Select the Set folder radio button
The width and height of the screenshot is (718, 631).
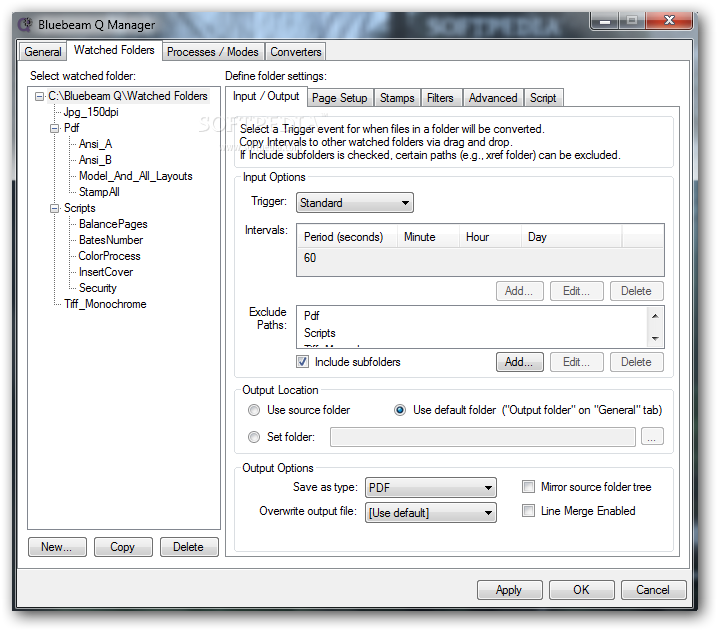(x=254, y=437)
